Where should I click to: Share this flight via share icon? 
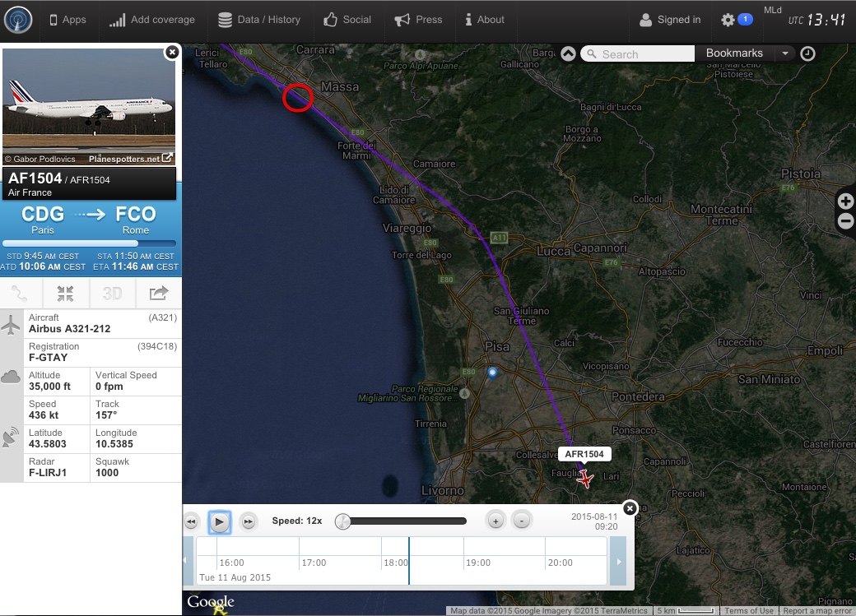tap(159, 294)
